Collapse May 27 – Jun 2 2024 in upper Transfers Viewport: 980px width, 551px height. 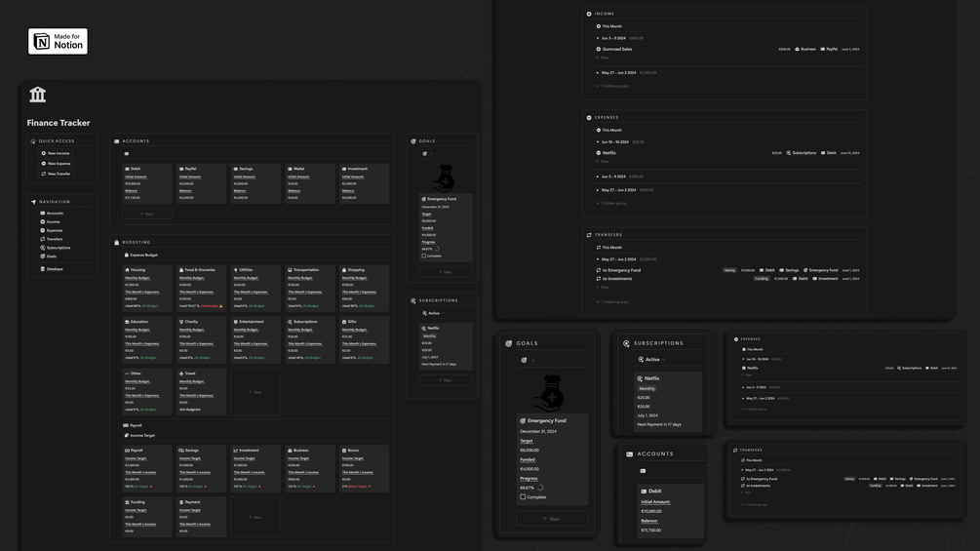tap(598, 259)
